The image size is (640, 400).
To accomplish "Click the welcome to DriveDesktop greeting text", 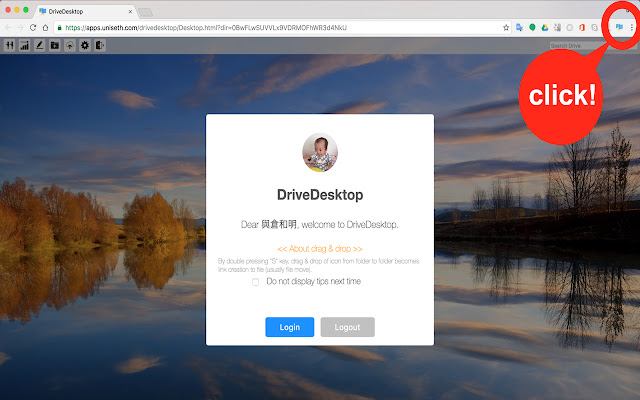I will point(320,224).
